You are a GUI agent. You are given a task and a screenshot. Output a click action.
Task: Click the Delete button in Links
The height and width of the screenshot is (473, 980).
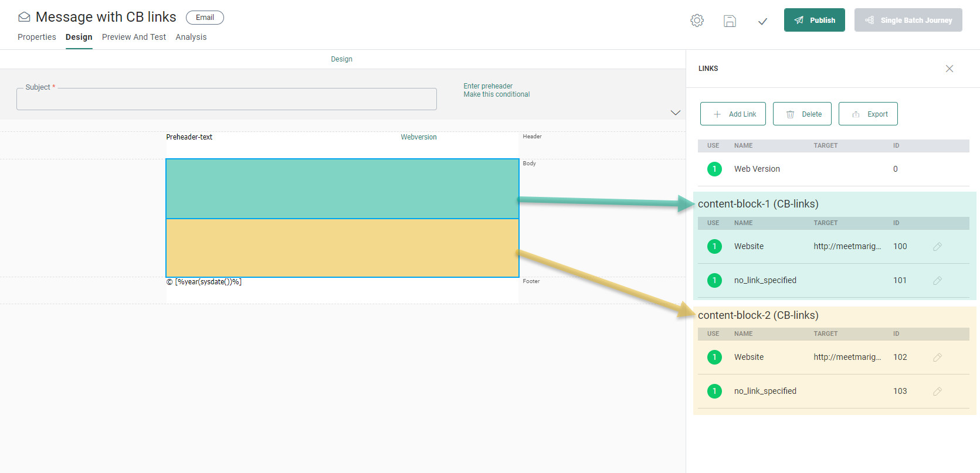tap(802, 114)
